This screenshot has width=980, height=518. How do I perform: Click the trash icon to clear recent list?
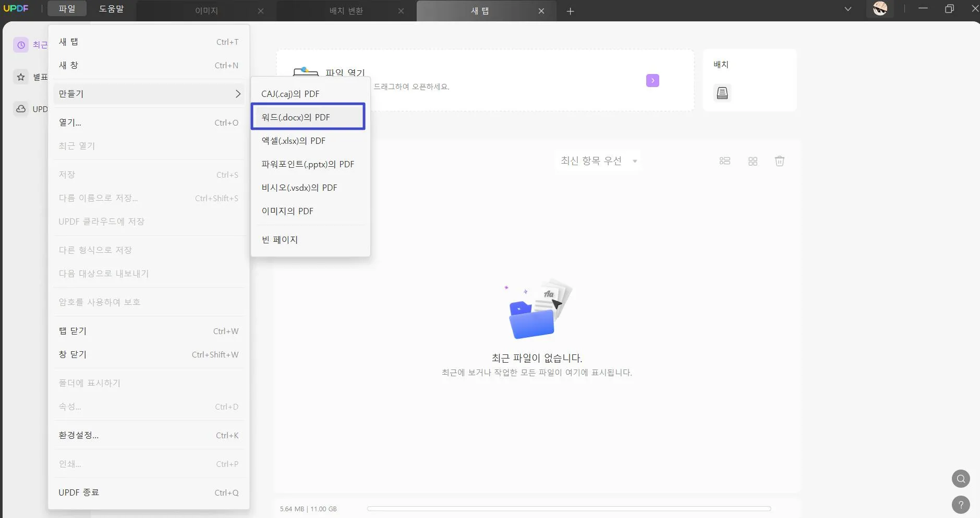[x=780, y=161]
